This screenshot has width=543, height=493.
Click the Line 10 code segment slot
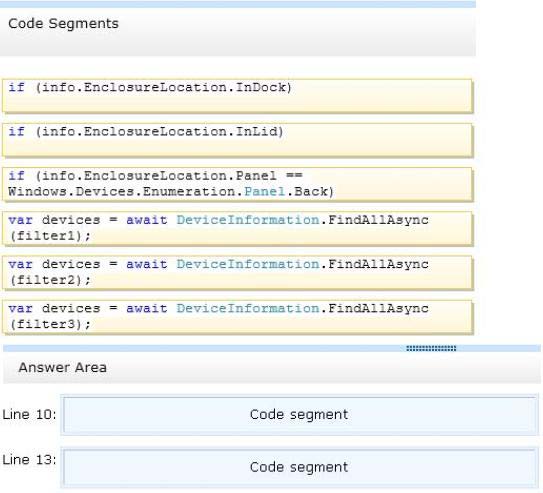click(x=300, y=415)
